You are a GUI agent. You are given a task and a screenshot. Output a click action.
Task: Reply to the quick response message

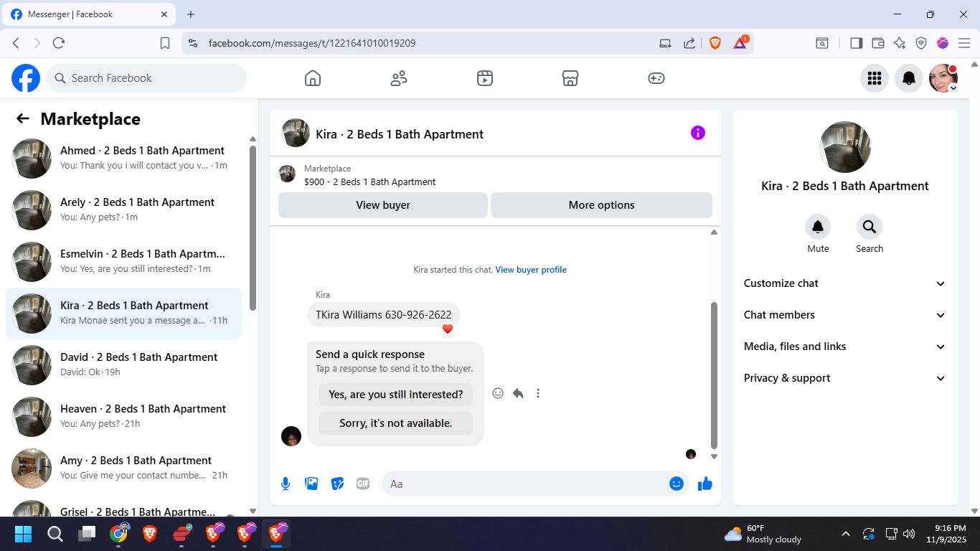pos(518,393)
